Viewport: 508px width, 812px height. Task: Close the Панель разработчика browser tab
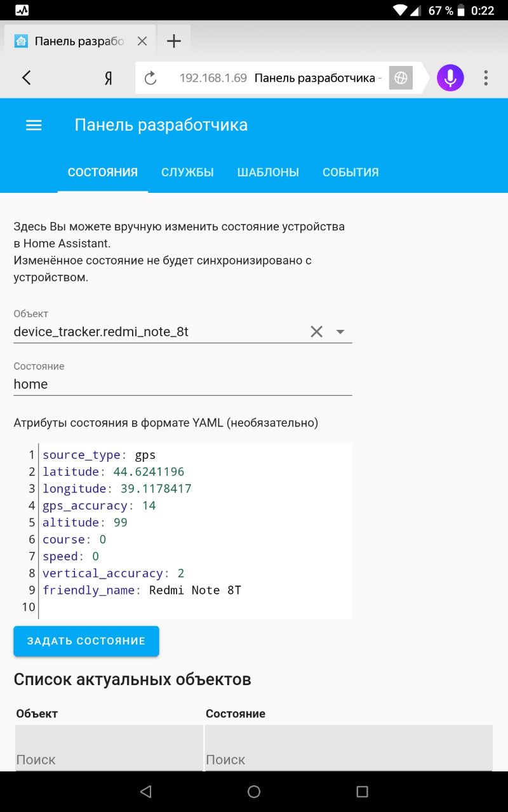point(142,41)
